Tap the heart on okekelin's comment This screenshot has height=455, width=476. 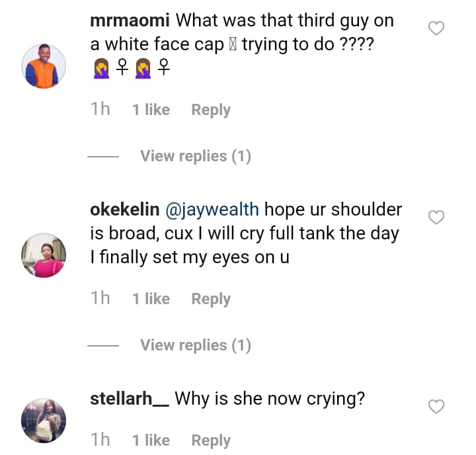tap(436, 218)
